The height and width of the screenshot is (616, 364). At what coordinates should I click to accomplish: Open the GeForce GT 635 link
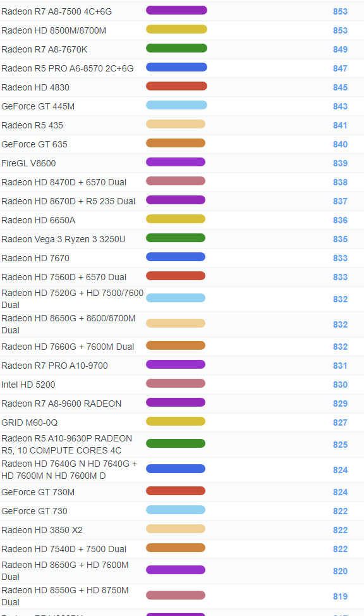tap(35, 144)
